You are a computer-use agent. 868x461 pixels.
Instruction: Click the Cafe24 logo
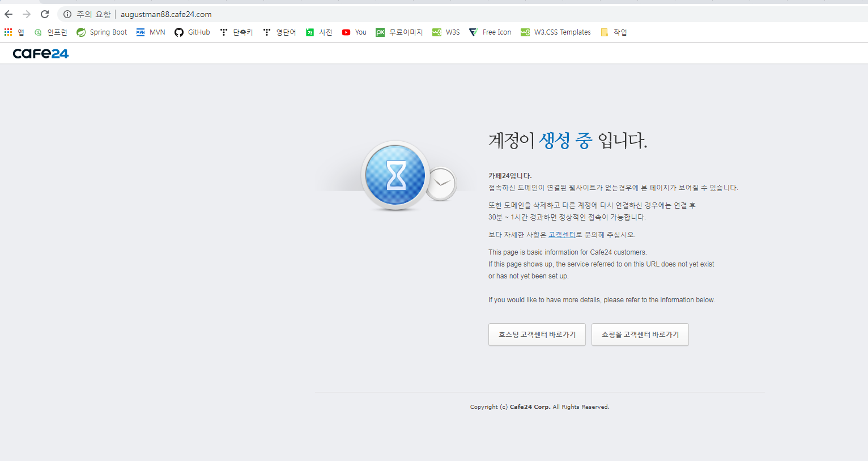coord(41,53)
